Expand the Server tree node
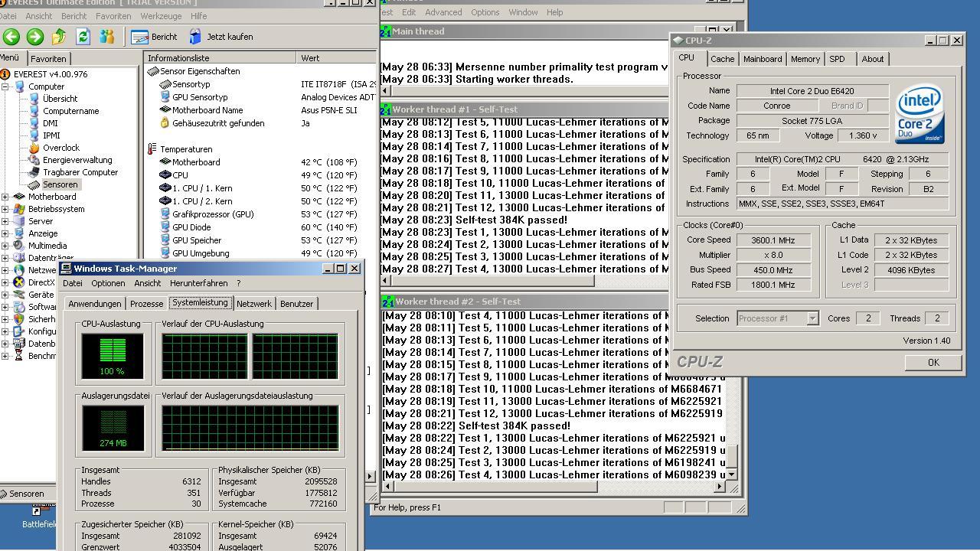The image size is (980, 551). pos(5,221)
